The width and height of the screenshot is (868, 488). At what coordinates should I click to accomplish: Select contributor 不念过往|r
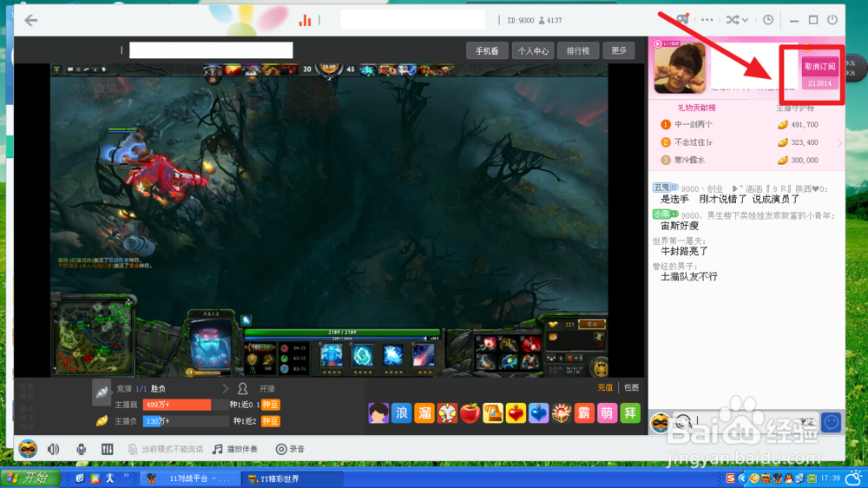pyautogui.click(x=693, y=142)
